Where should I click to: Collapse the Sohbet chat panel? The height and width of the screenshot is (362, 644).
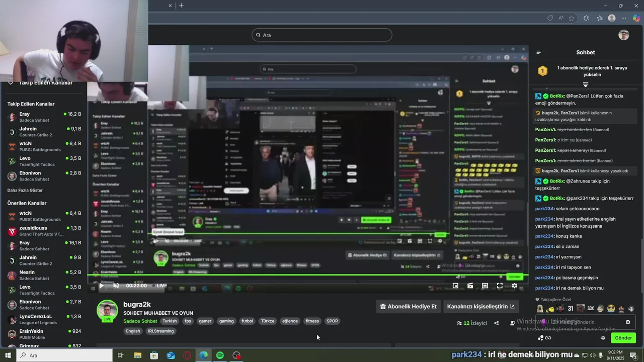538,52
